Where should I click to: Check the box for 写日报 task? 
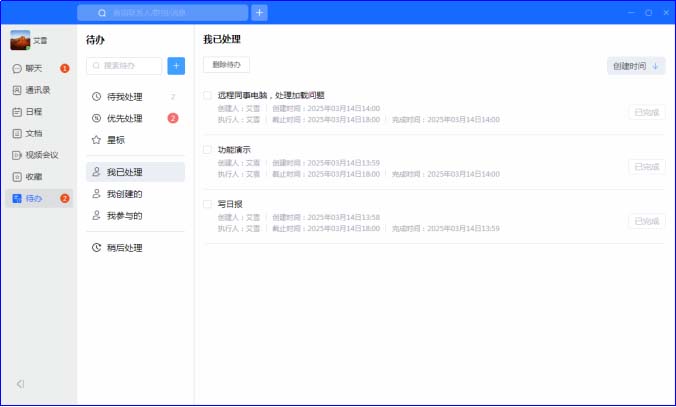[x=207, y=204]
